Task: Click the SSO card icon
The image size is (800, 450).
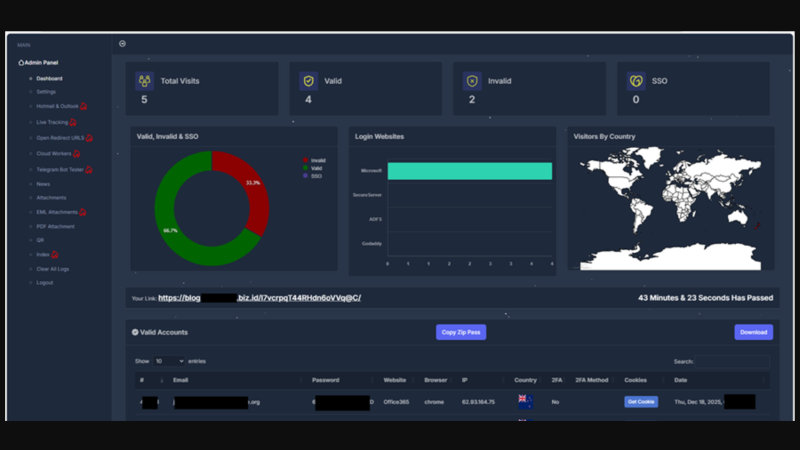Action: pyautogui.click(x=636, y=81)
